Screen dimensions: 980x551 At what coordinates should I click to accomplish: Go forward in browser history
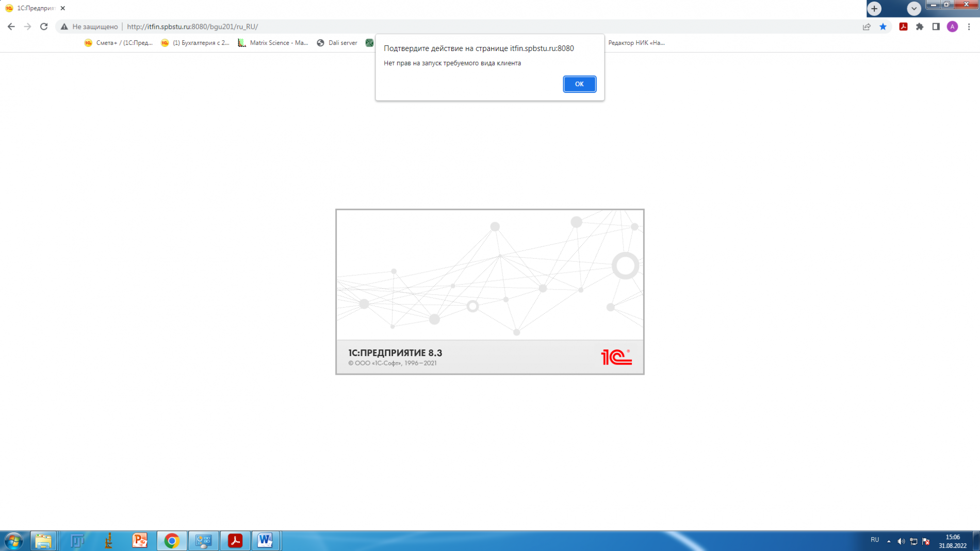(x=28, y=27)
